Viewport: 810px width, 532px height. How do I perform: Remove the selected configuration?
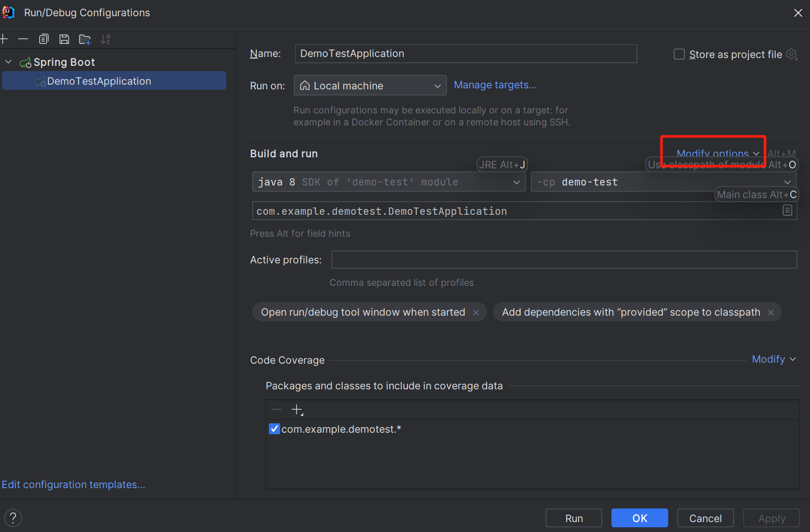tap(23, 39)
